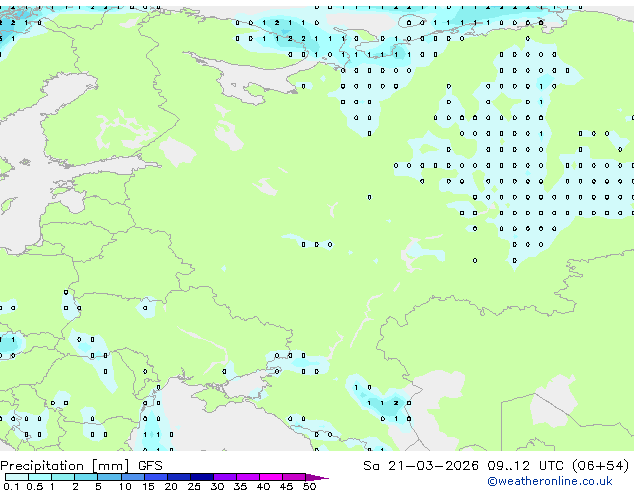Click the '25' legend scale label
Screen dimensions: 634x490
[194, 486]
